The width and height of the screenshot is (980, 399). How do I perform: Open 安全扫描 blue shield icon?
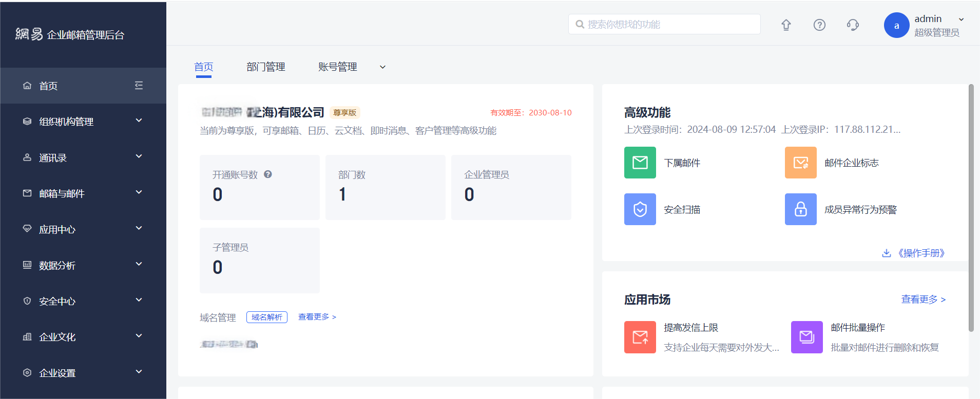(x=640, y=209)
